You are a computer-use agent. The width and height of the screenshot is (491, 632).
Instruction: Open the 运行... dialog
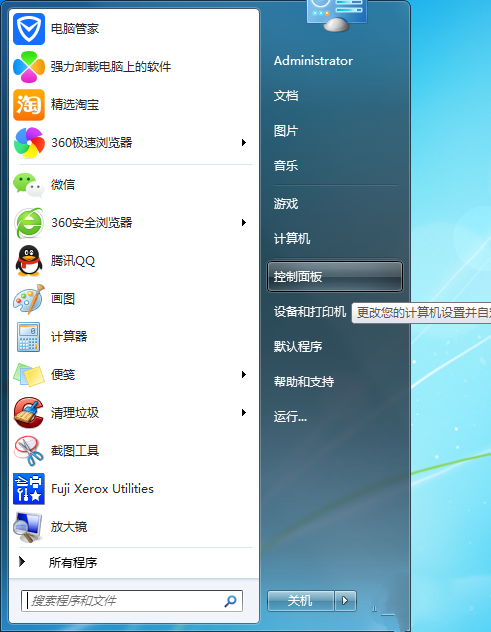(x=290, y=416)
